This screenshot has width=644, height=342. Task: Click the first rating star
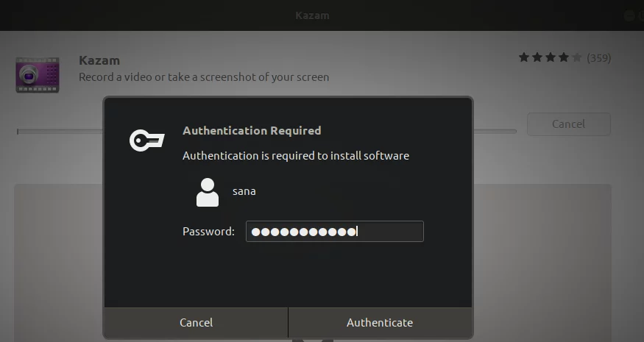click(523, 57)
